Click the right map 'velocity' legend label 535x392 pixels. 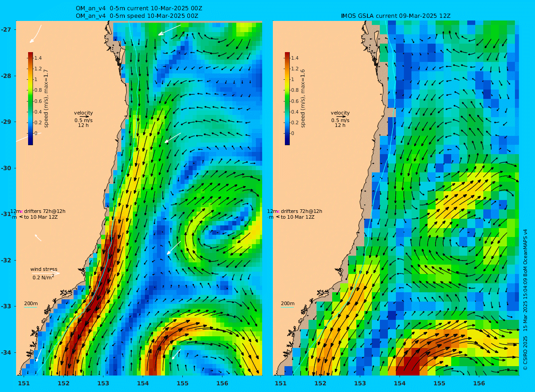pos(340,113)
